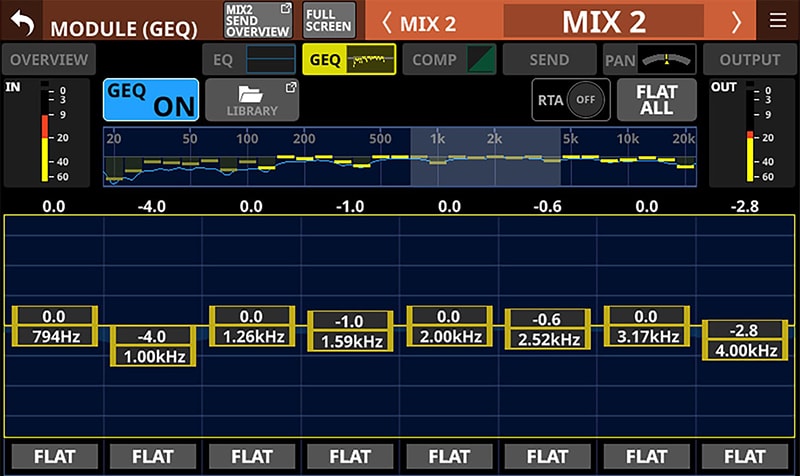Open MIX2 SEND OVERVIEW popup

[x=257, y=20]
